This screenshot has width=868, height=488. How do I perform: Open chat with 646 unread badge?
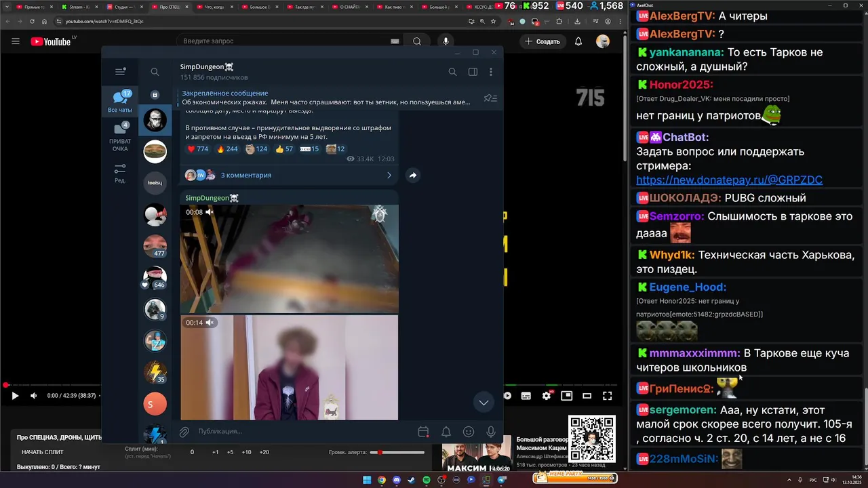(x=155, y=277)
